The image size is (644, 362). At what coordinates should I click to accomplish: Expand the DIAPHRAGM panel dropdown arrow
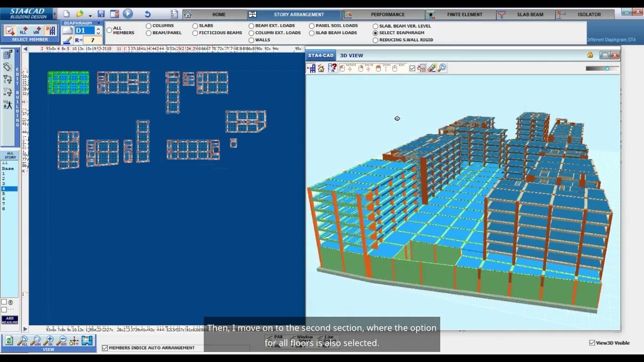pyautogui.click(x=99, y=23)
